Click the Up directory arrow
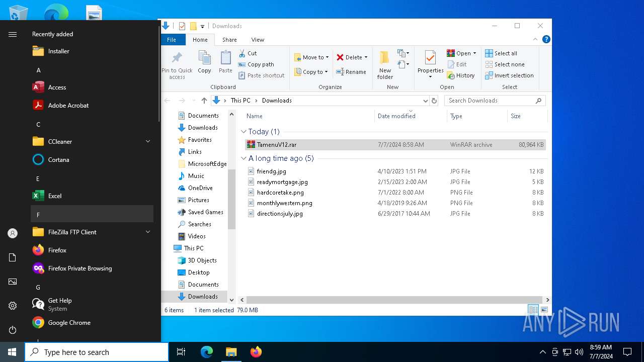Viewport: 644px width, 362px height. pos(204,101)
